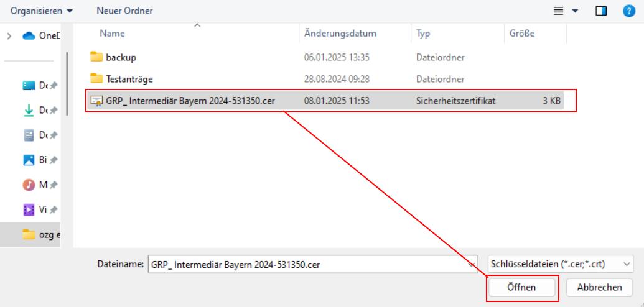Open the Documents icon in sidebar
Viewport: 644px width, 307px height.
click(x=29, y=135)
